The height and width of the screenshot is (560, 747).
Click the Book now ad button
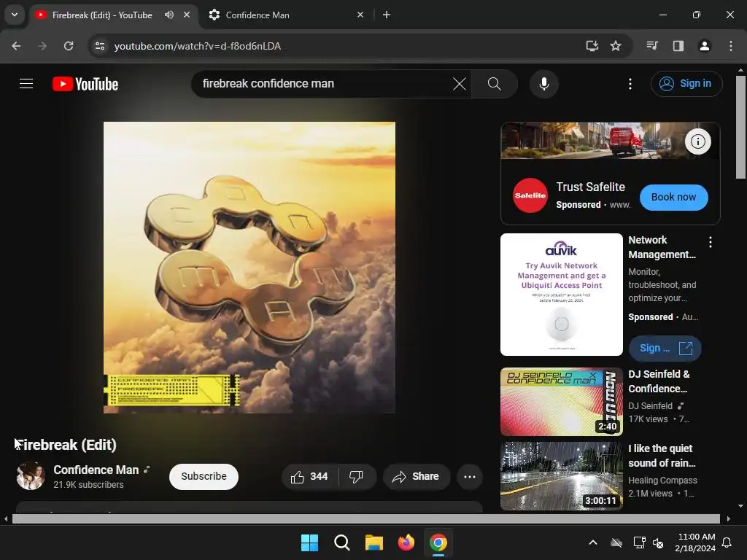(673, 197)
